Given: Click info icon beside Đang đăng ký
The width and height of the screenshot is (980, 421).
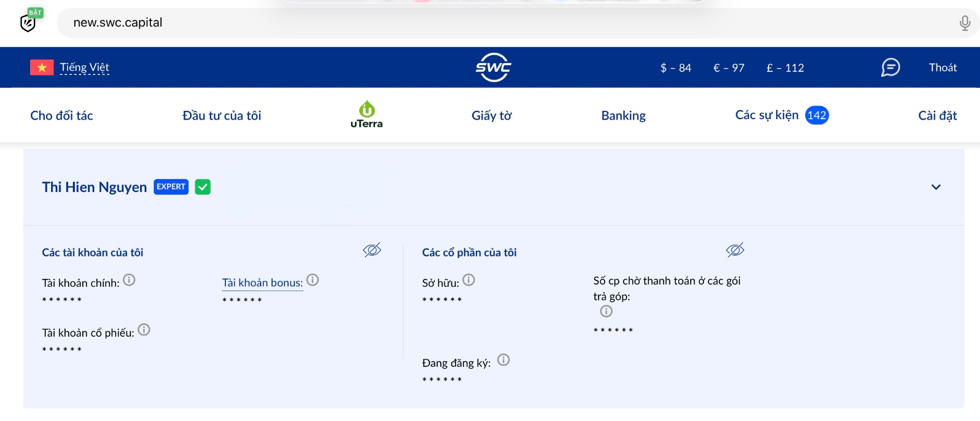Looking at the screenshot, I should click(503, 360).
